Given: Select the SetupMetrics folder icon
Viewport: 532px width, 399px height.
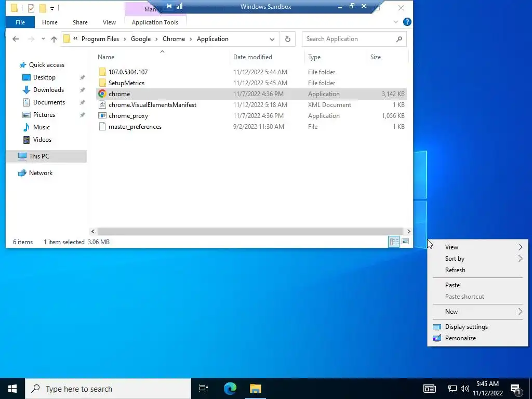Looking at the screenshot, I should (x=102, y=83).
